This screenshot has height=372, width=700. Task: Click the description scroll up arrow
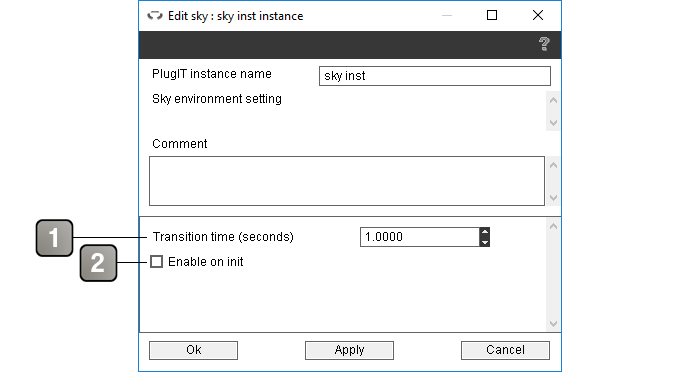553,100
